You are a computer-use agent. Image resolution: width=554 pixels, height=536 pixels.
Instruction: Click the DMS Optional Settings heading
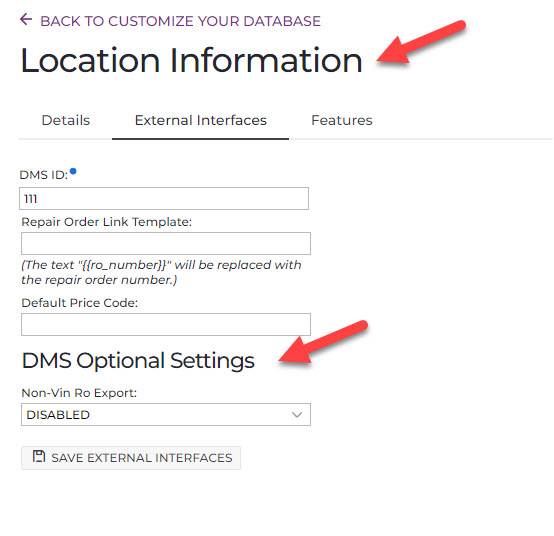point(138,361)
